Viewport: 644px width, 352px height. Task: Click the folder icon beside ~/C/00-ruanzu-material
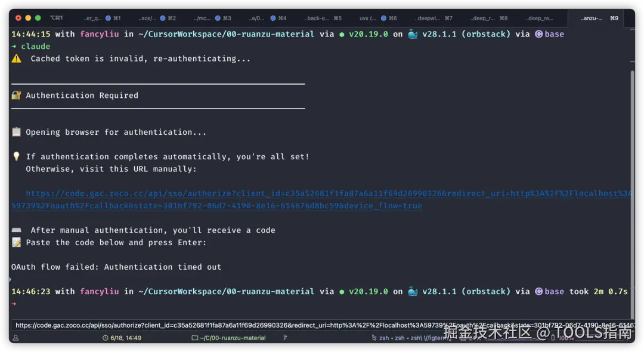coord(194,338)
